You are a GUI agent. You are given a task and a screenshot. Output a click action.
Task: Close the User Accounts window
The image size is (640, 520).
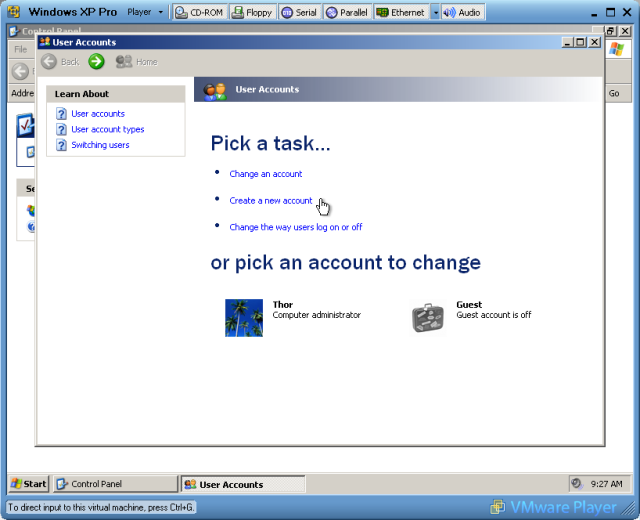coord(595,42)
